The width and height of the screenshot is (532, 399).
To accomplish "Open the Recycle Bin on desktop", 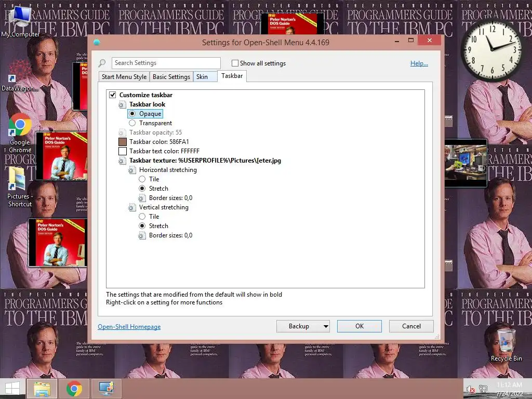I will click(506, 345).
